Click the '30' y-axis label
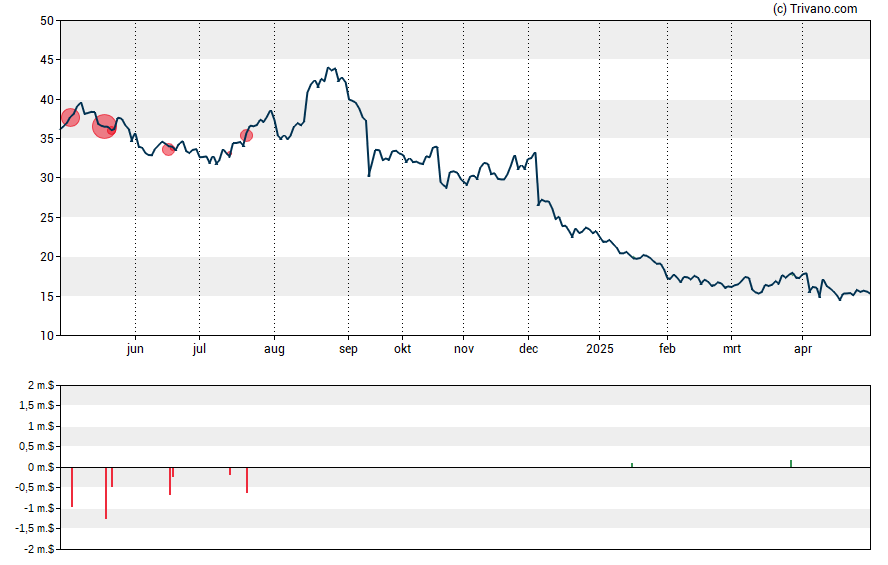The width and height of the screenshot is (888, 565). point(47,178)
